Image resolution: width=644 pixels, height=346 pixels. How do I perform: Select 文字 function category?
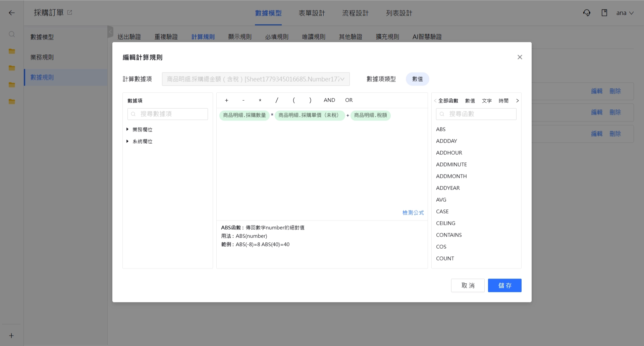click(x=487, y=101)
